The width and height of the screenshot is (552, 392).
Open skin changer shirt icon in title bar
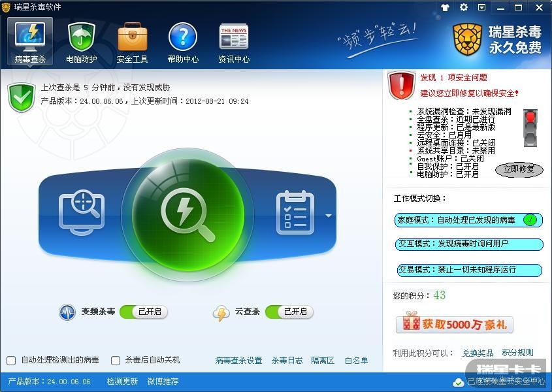click(445, 7)
